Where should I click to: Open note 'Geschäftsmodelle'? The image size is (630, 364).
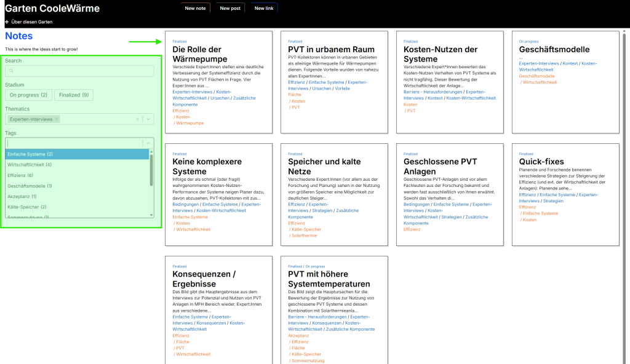pyautogui.click(x=554, y=49)
